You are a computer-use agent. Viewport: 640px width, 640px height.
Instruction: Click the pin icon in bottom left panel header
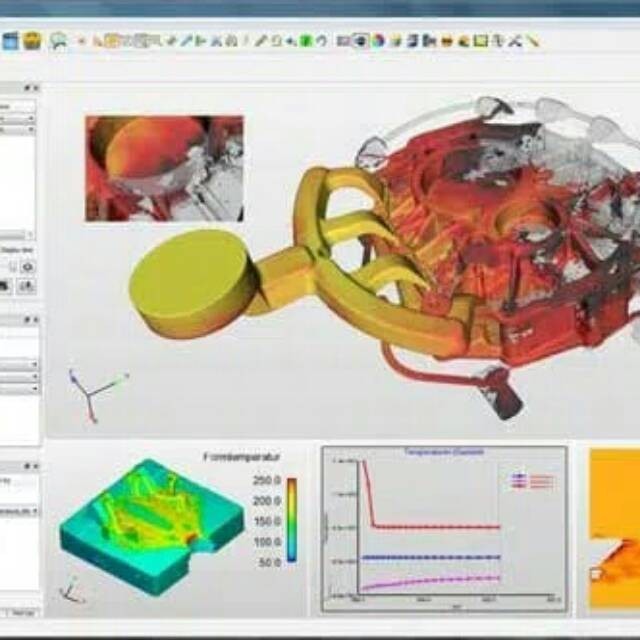point(27,465)
